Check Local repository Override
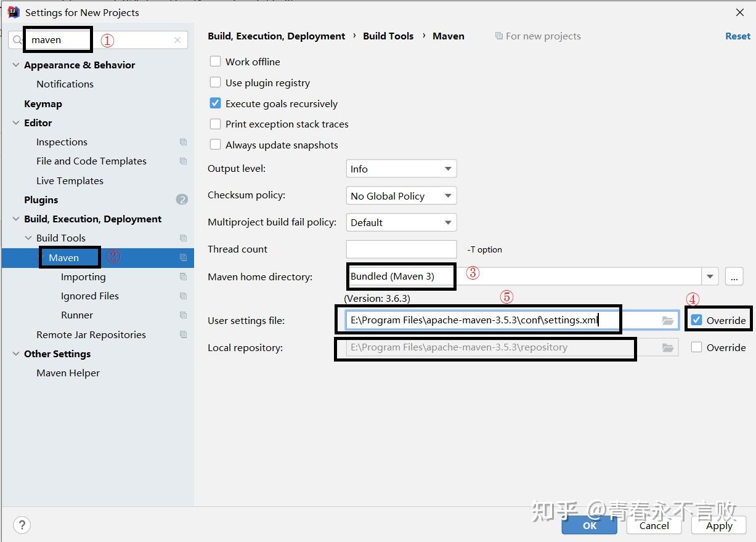The width and height of the screenshot is (756, 542). 696,347
